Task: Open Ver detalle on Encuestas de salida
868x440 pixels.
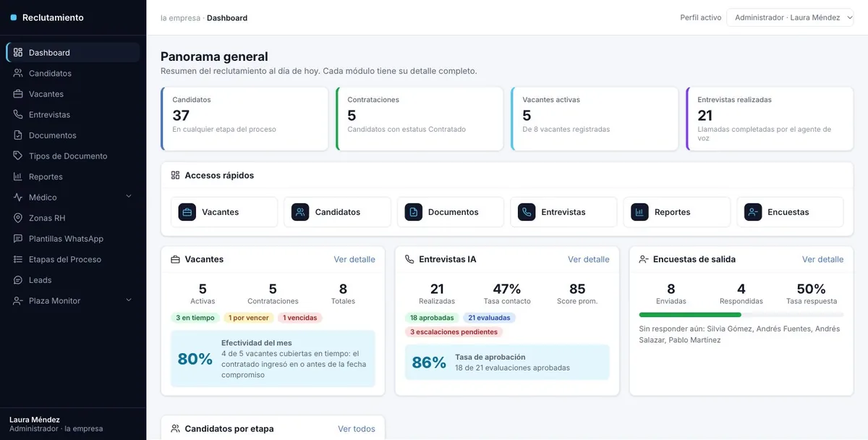Action: [x=823, y=259]
